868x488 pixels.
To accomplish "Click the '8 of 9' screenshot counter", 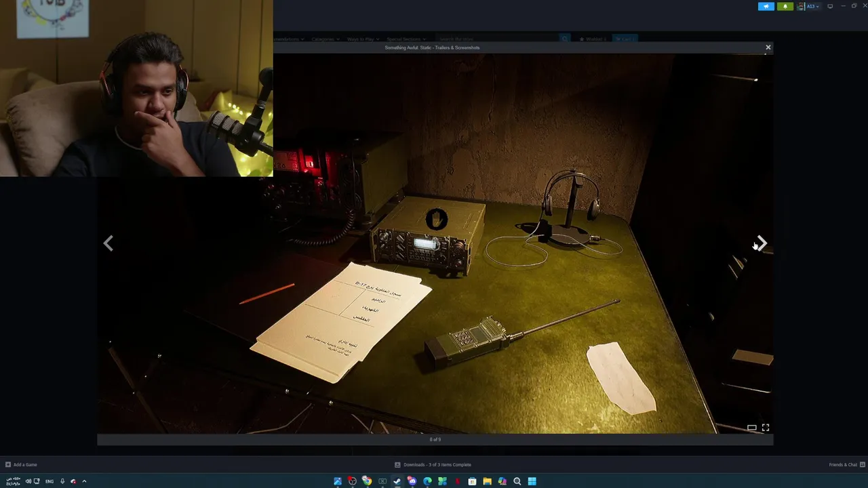I will pos(435,439).
